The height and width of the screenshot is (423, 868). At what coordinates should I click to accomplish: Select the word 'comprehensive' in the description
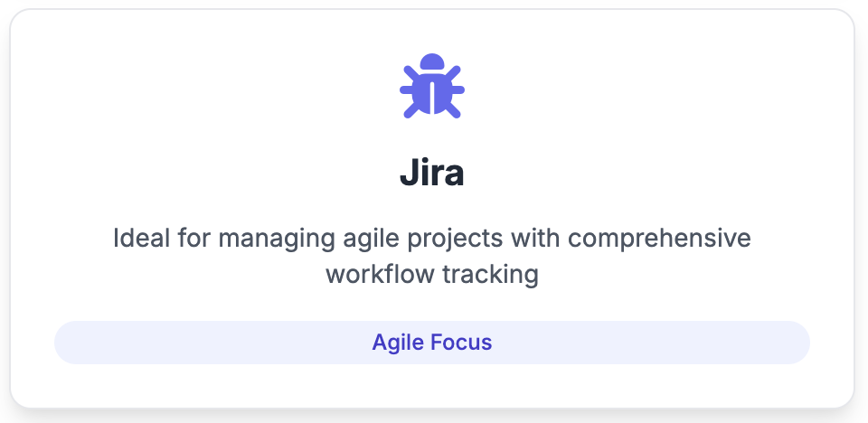(x=659, y=239)
